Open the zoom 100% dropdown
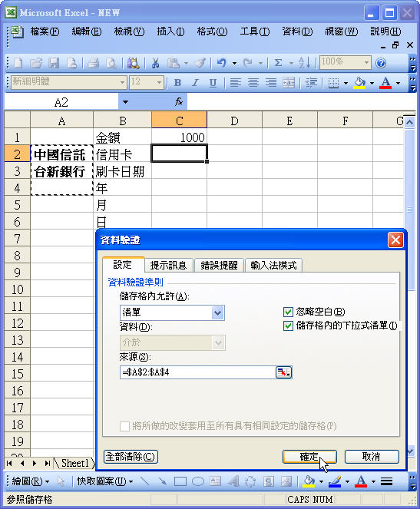The image size is (420, 509). (x=366, y=62)
